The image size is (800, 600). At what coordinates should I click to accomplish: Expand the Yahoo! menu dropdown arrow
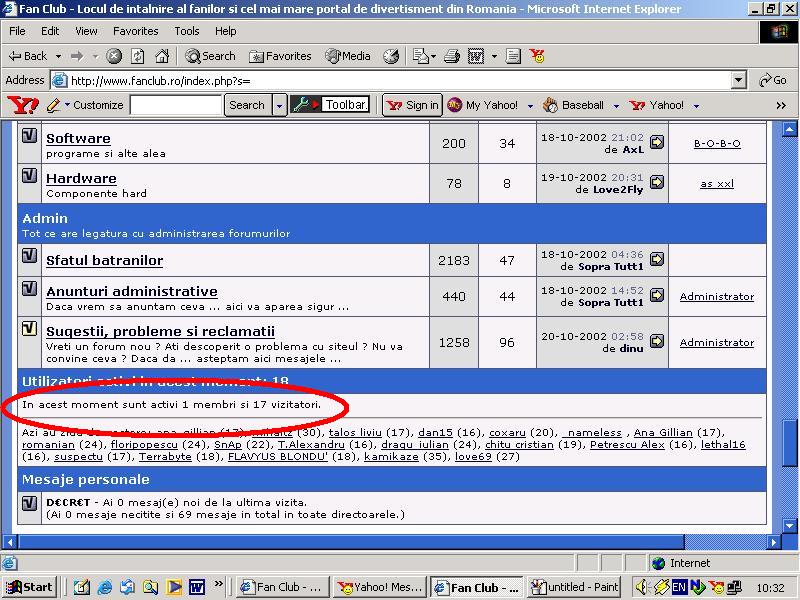tap(696, 106)
